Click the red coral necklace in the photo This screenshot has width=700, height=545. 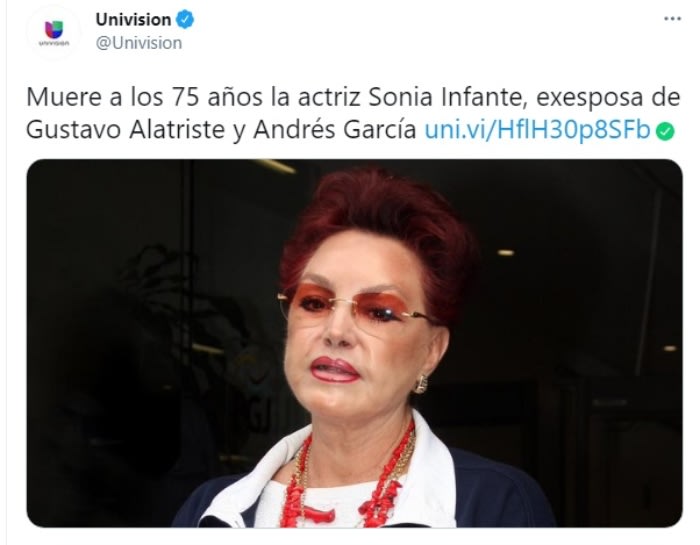point(347,480)
